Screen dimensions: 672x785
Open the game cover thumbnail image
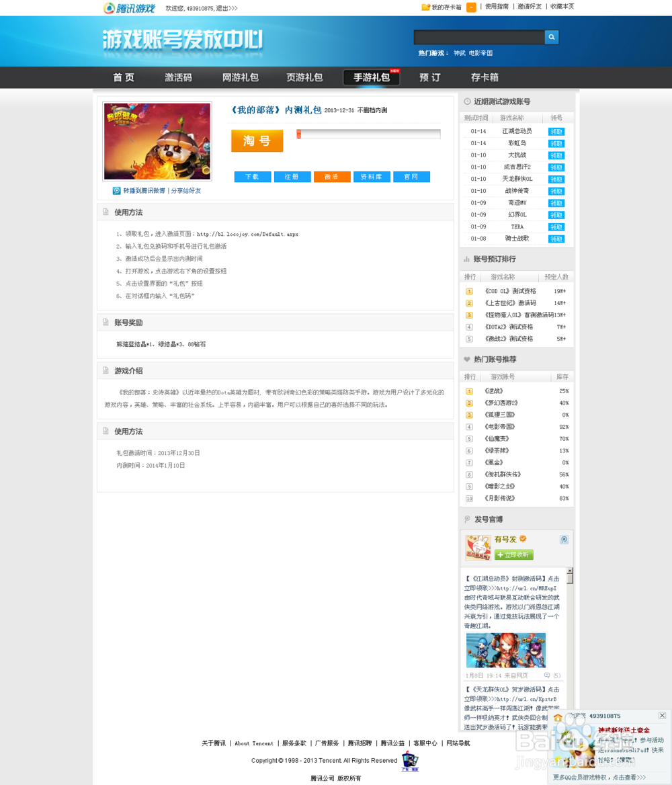tap(157, 141)
